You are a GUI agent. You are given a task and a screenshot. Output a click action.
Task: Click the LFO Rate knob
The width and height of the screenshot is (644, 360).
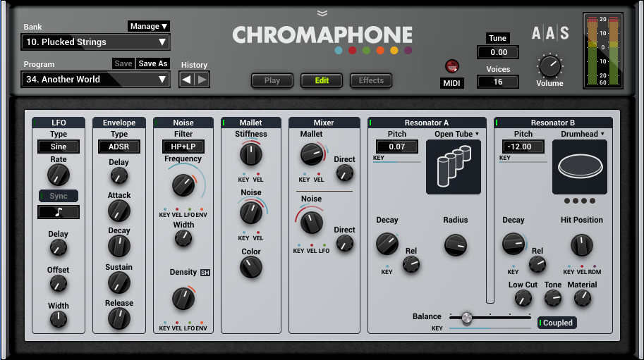click(x=59, y=175)
